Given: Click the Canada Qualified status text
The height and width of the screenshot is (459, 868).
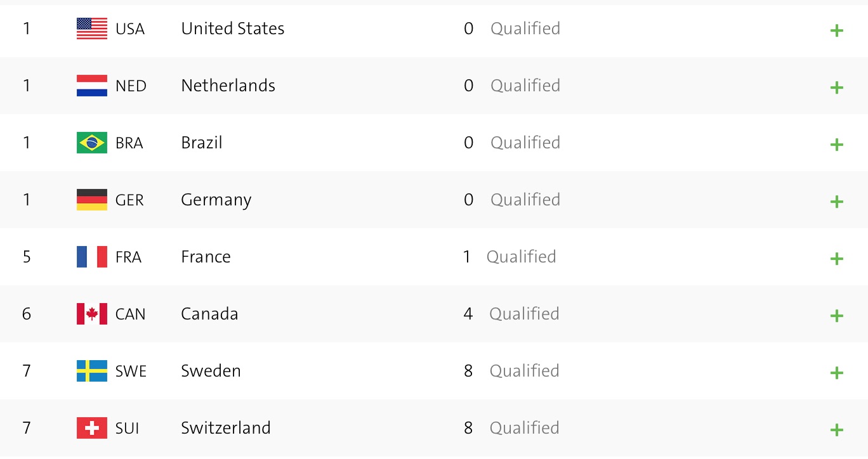Looking at the screenshot, I should pyautogui.click(x=524, y=314).
